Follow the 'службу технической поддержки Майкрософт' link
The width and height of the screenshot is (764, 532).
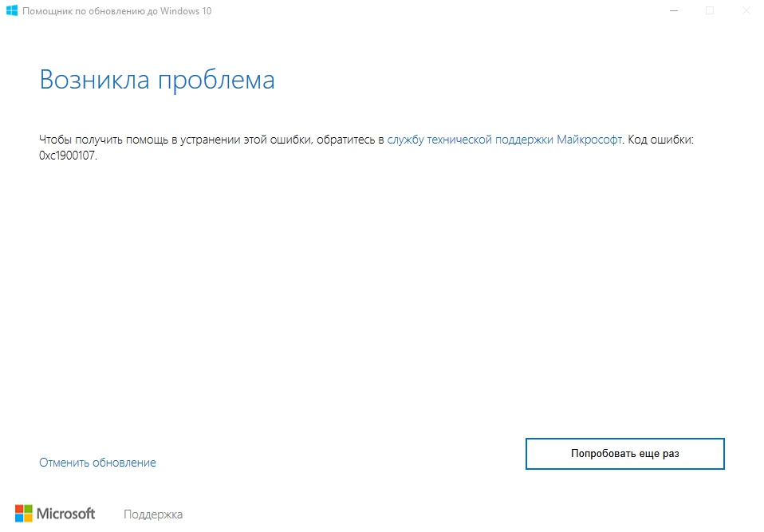[x=504, y=140]
